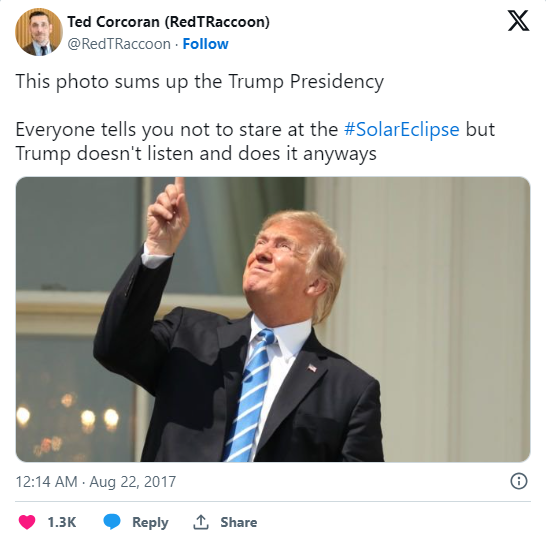Click the tweet line 'Trump doesn't listen'
The image size is (546, 537).
pos(196,154)
